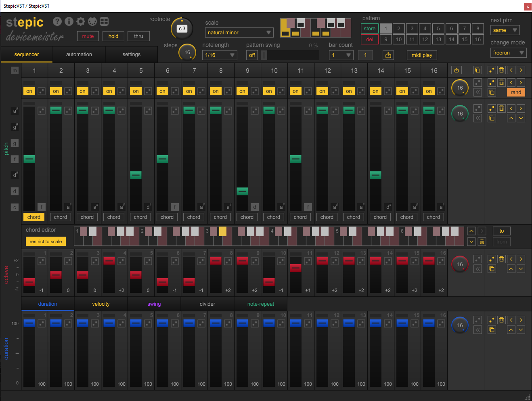Select pattern slot 5

[438, 29]
